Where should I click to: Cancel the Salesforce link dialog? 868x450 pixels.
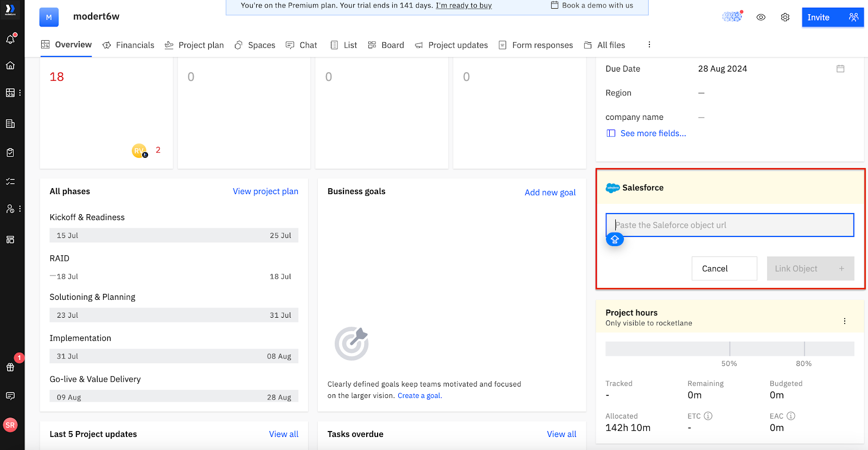724,268
